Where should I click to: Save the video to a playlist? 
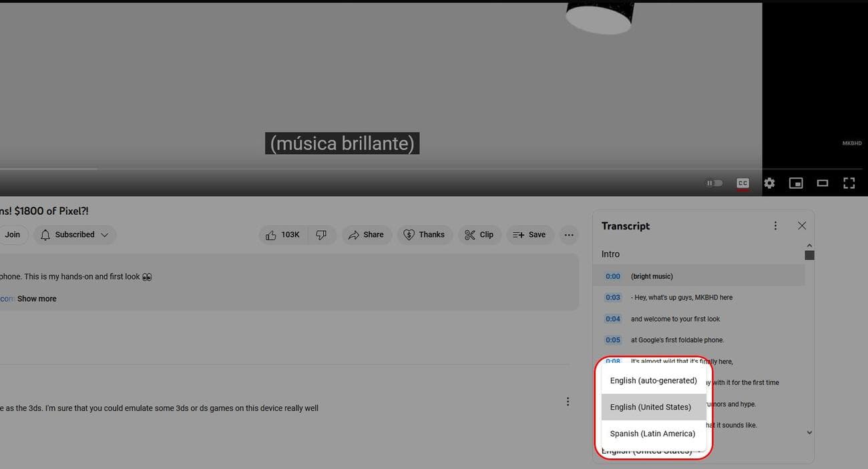tap(529, 235)
